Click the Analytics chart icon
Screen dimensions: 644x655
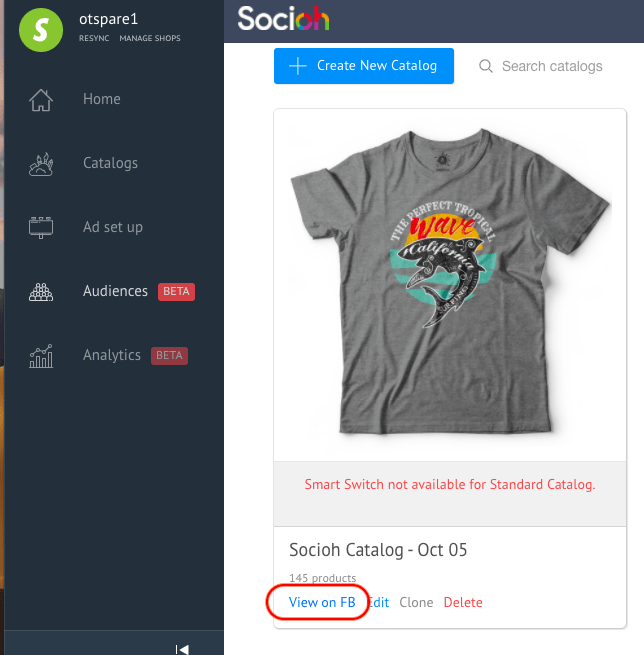point(41,356)
